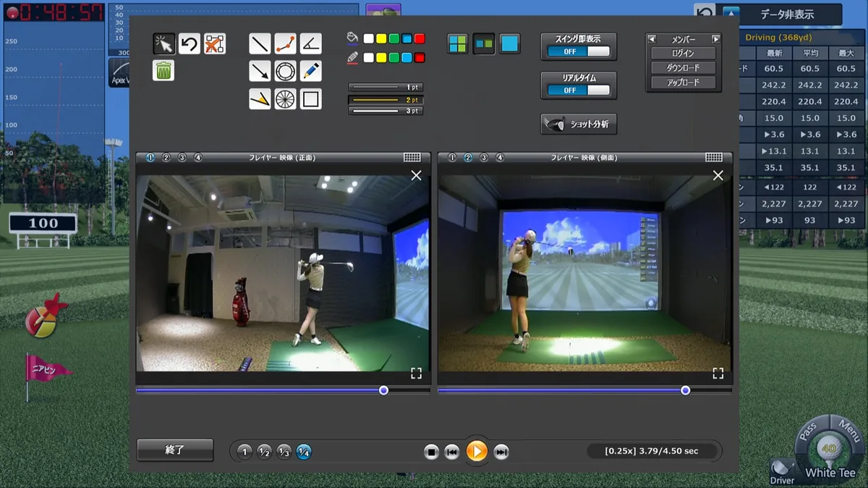Select the arrow drawing tool

pyautogui.click(x=260, y=71)
